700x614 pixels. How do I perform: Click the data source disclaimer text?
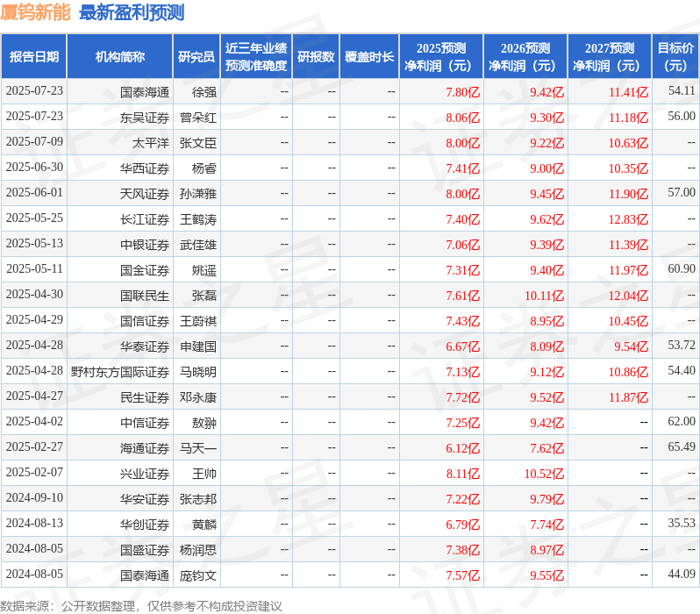141,606
